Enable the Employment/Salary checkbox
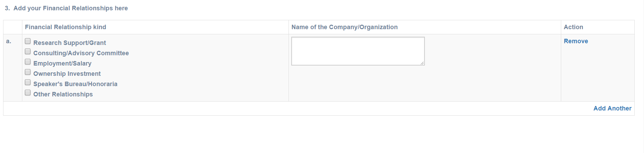This screenshot has width=644, height=153. (x=28, y=62)
